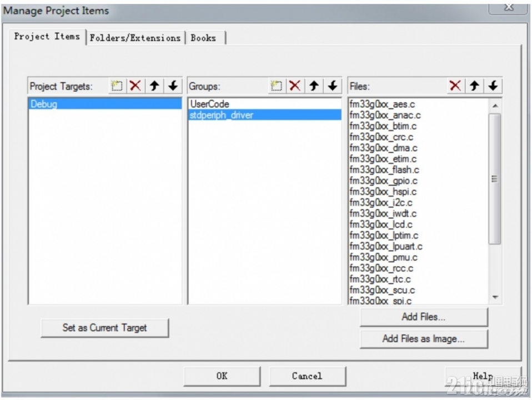This screenshot has height=400, width=532.
Task: Open Help for this dialog
Action: pos(483,376)
